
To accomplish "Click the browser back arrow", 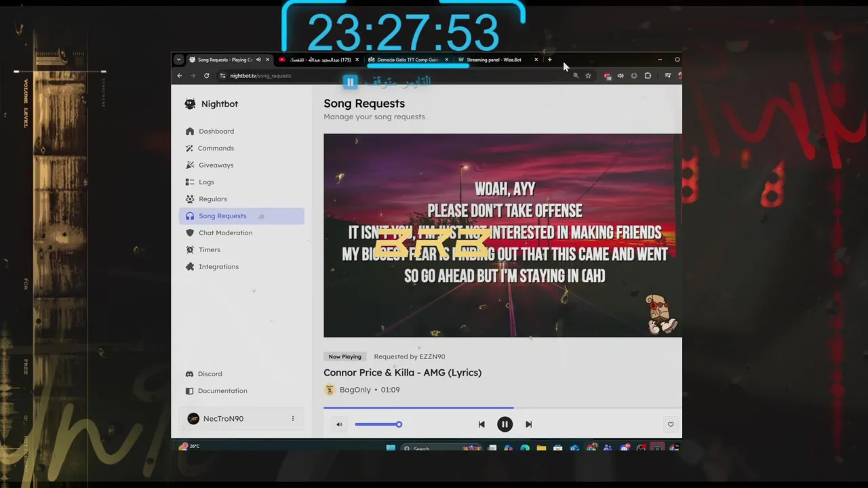I will coord(179,76).
